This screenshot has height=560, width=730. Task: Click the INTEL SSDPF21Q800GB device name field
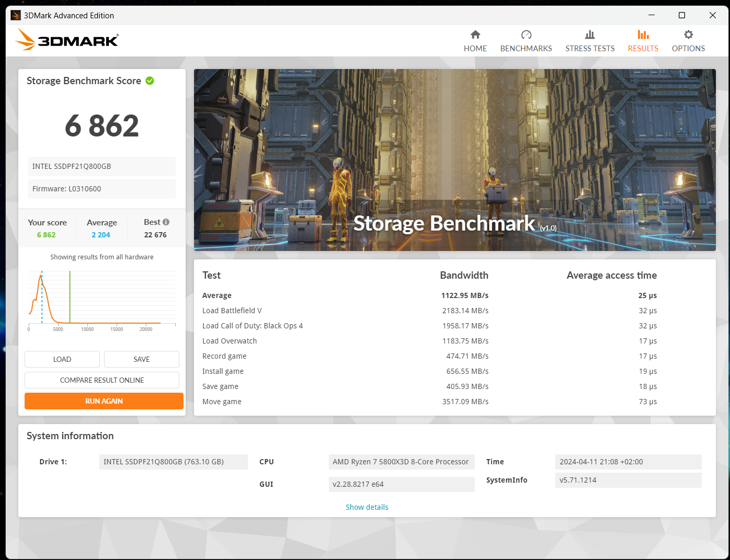102,166
